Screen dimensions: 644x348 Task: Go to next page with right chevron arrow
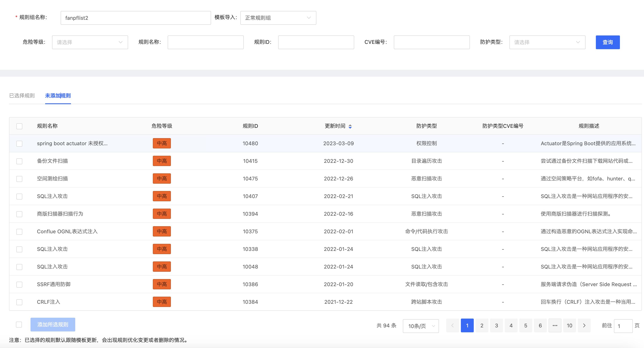coord(584,325)
